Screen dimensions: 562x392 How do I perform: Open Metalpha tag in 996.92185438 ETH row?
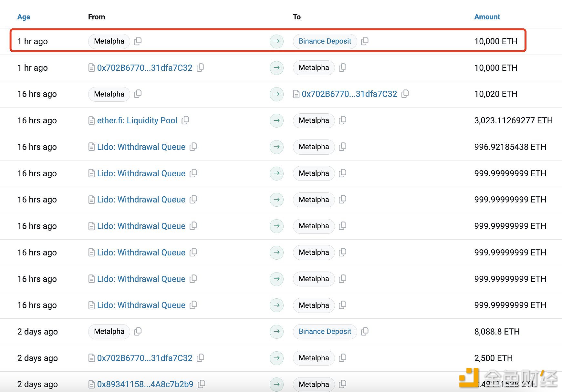click(x=314, y=147)
